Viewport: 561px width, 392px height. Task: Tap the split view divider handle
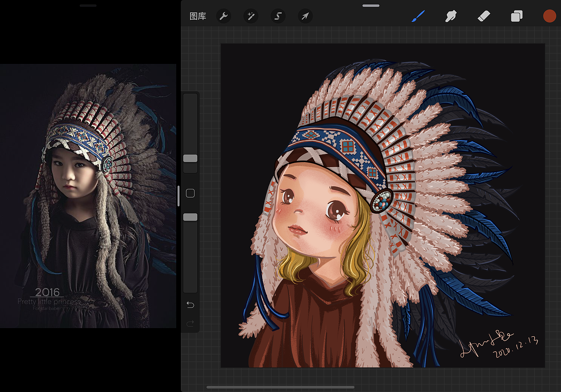[179, 196]
